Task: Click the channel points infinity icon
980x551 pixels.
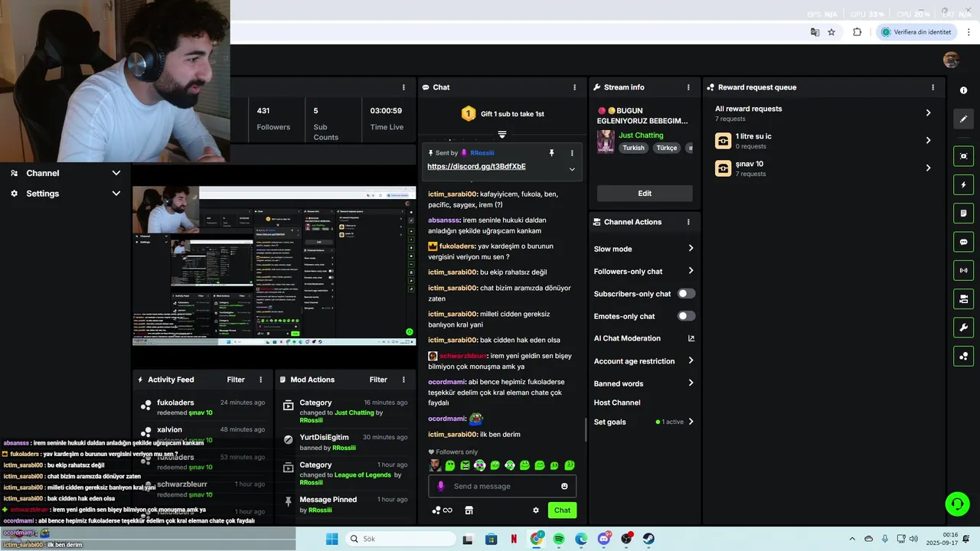Action: click(x=442, y=510)
